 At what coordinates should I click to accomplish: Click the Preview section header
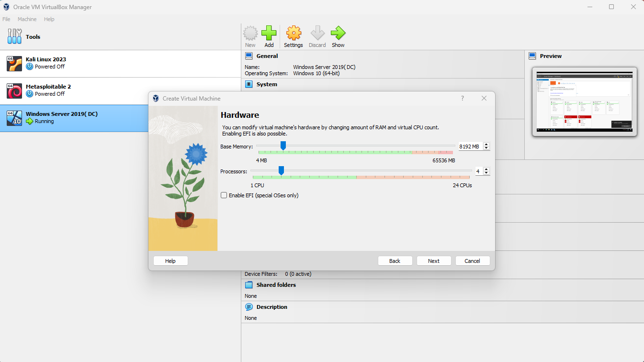tap(551, 56)
